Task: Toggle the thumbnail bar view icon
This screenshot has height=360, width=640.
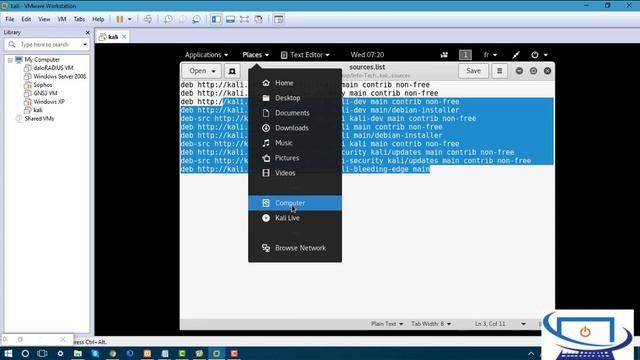Action: pos(230,19)
